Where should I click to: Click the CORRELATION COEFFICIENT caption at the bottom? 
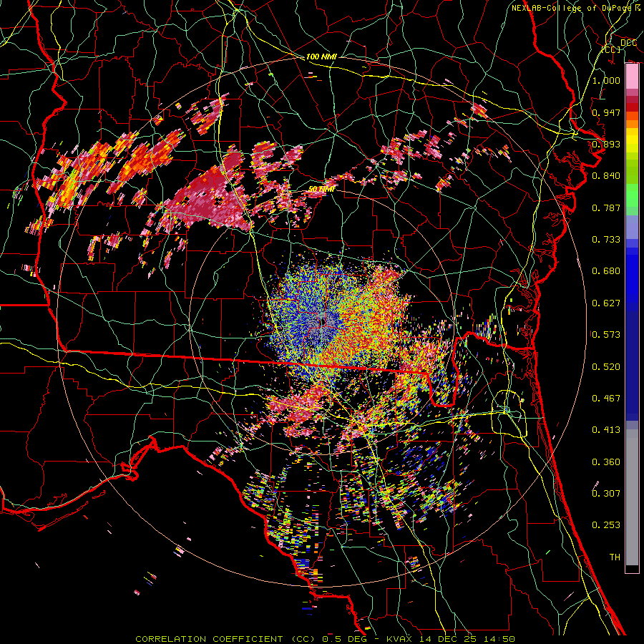pos(325,639)
